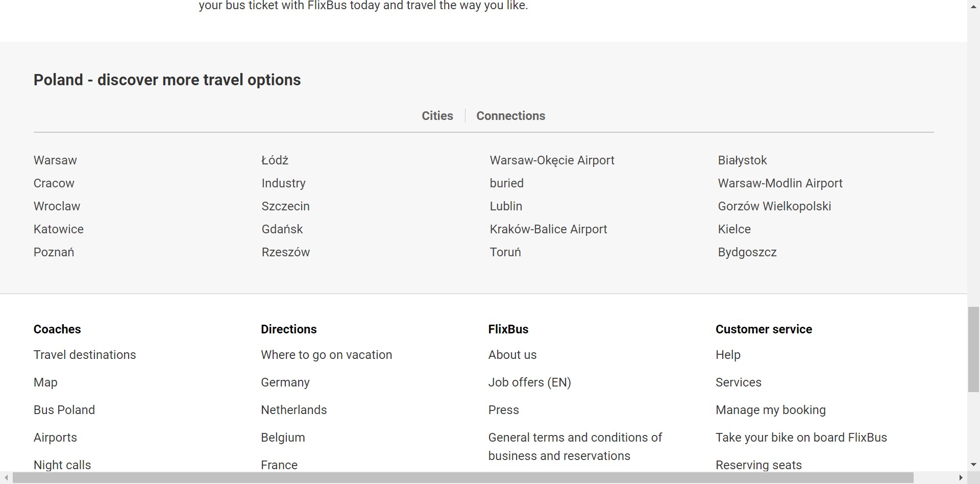Click the vertical scrollbar thumb
The width and height of the screenshot is (980, 484).
(973, 349)
